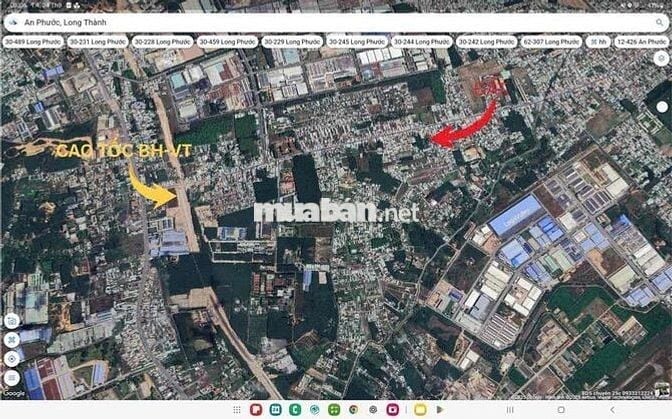Tap the map app logo beside the search text
The height and width of the screenshot is (419, 672).
tap(13, 22)
